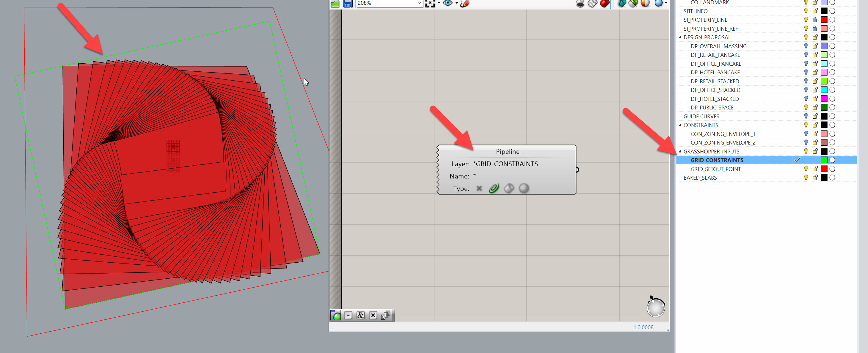Click the Pipeline component output grip
The height and width of the screenshot is (353, 868).
click(x=577, y=170)
